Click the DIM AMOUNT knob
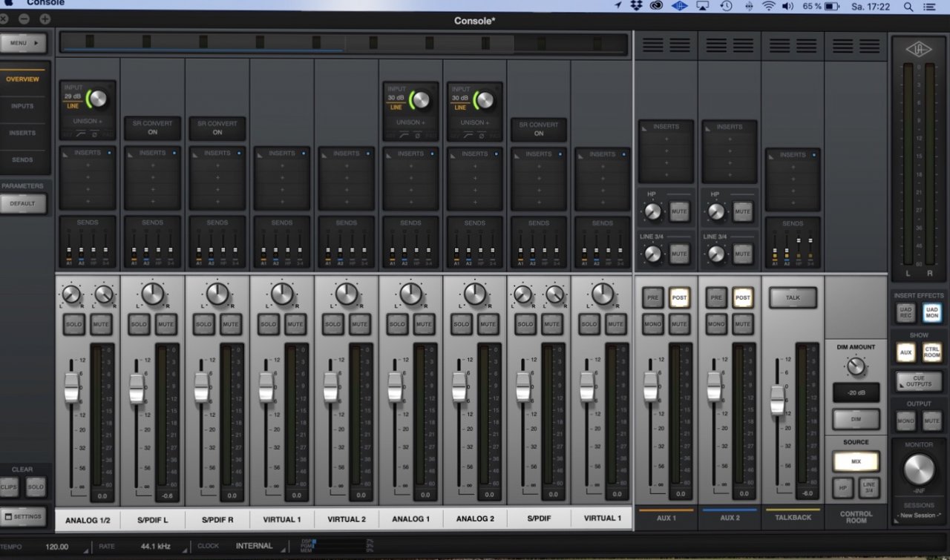This screenshot has width=950, height=560. pos(856,366)
